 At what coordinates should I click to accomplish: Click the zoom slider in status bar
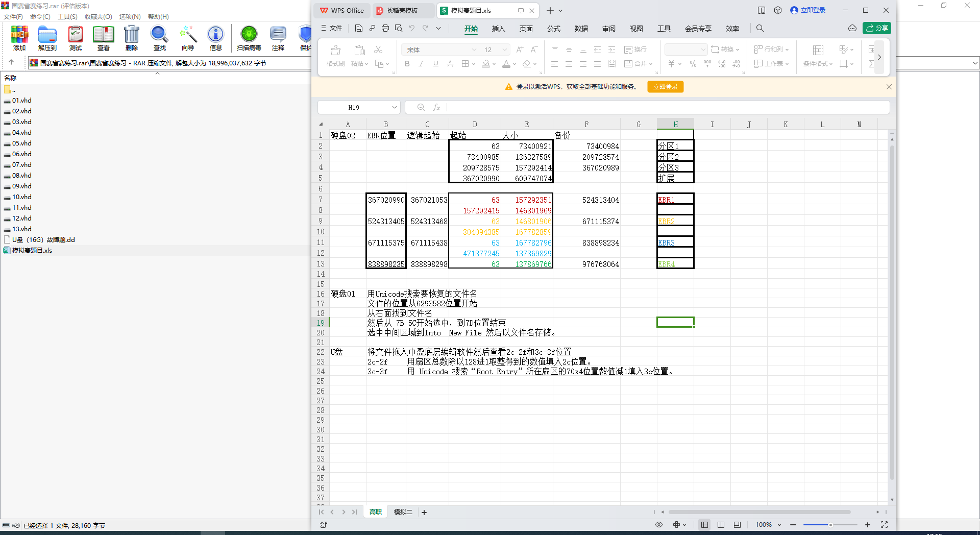[x=830, y=525]
